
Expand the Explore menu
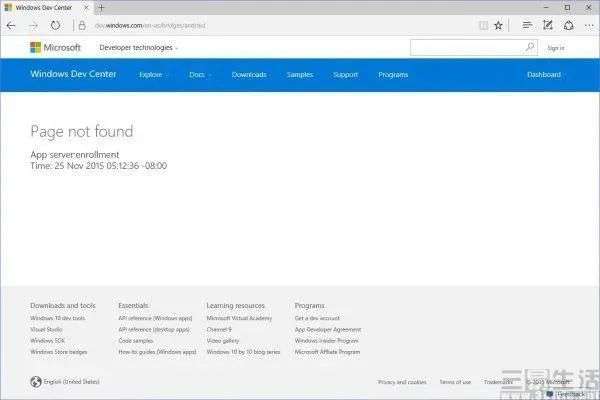153,75
